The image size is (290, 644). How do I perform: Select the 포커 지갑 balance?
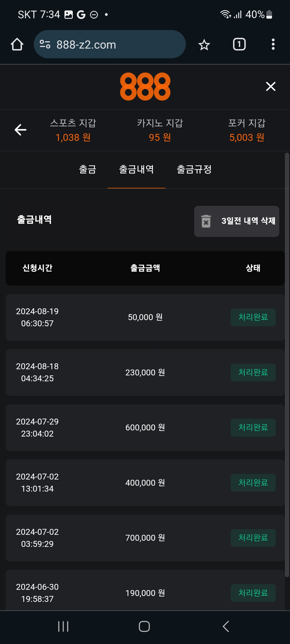pos(247,130)
